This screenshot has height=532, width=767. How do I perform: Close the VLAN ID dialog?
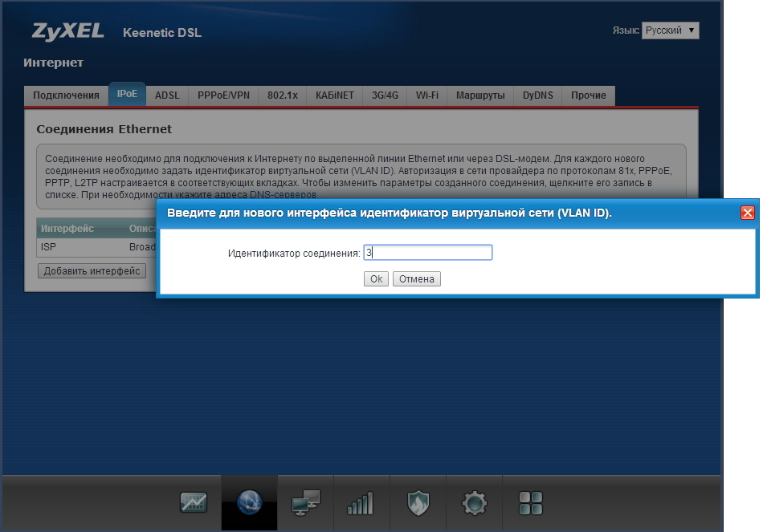click(x=747, y=213)
